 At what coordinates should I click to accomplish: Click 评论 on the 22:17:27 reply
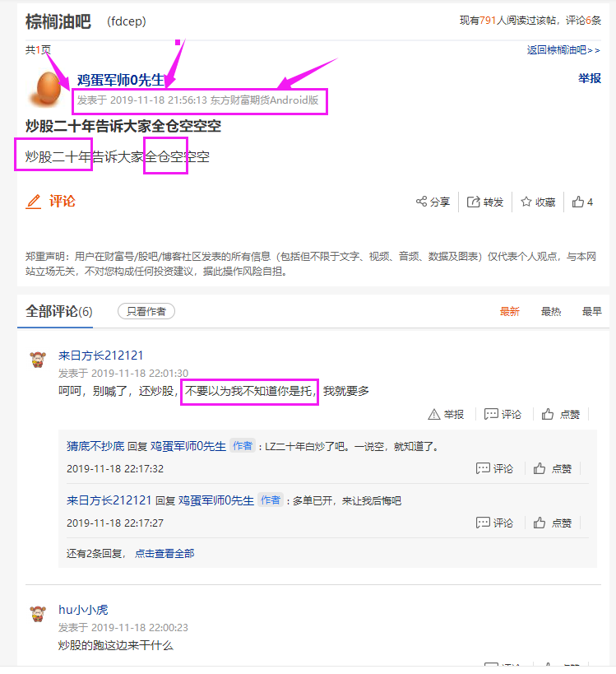494,523
